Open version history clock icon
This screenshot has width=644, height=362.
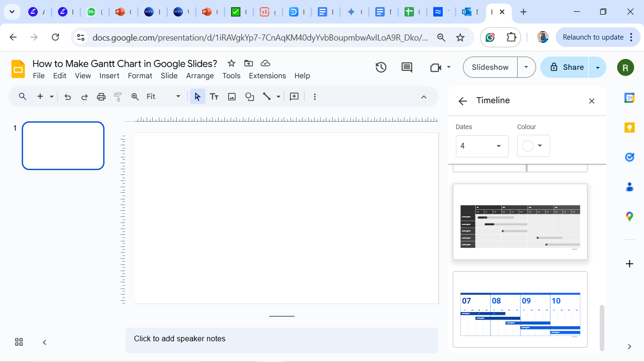[x=381, y=67]
